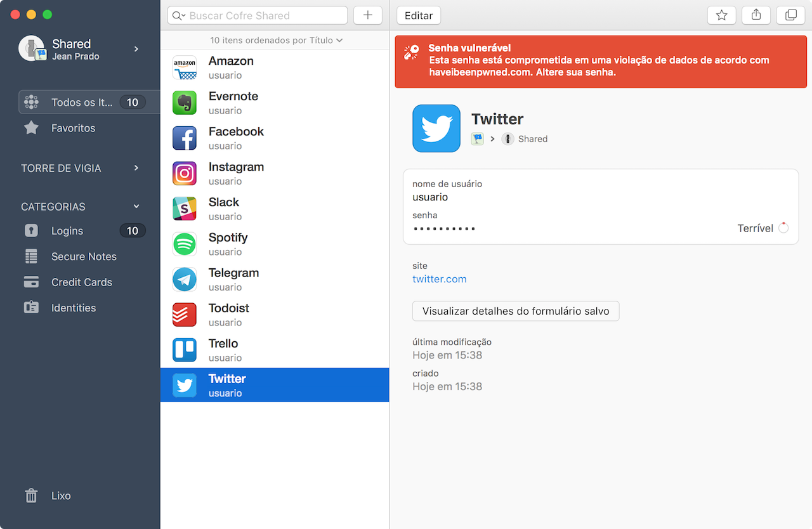Select the Amazon entry title
Screen dimensions: 812x529
231,61
